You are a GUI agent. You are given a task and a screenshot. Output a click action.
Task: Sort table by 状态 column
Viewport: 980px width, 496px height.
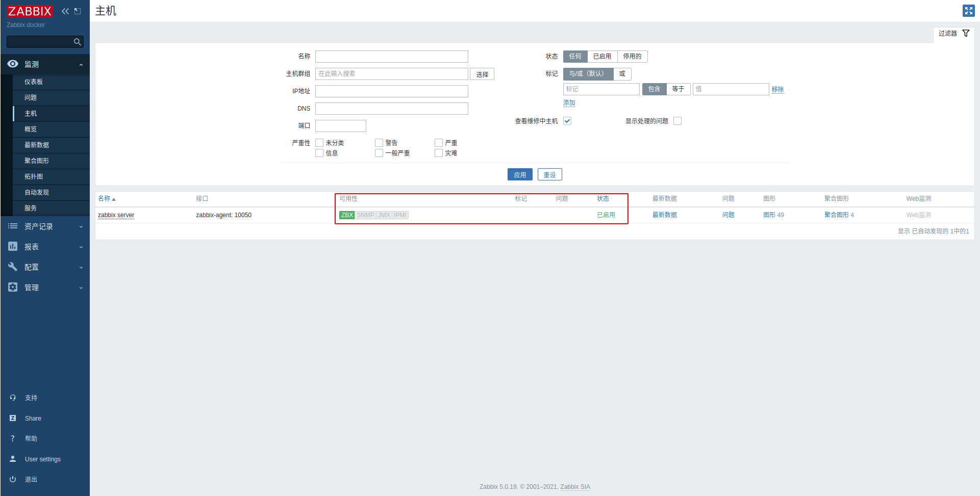coord(603,199)
